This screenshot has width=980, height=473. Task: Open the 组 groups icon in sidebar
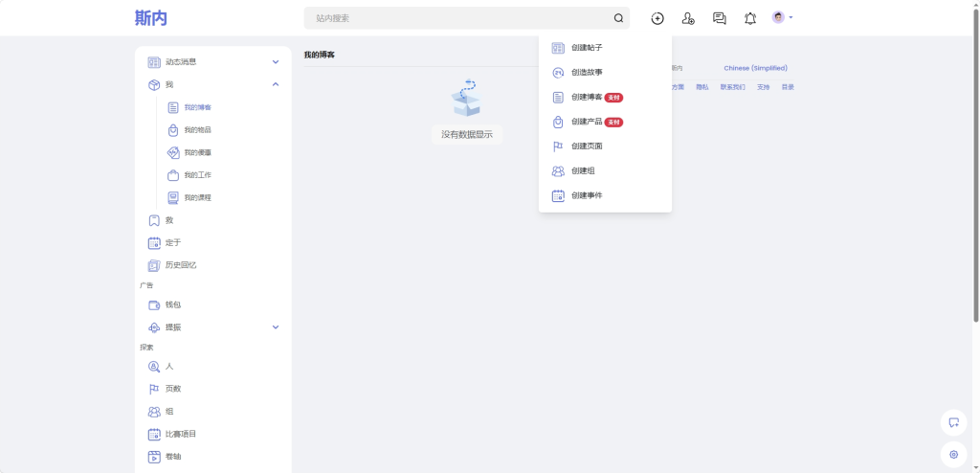click(154, 412)
